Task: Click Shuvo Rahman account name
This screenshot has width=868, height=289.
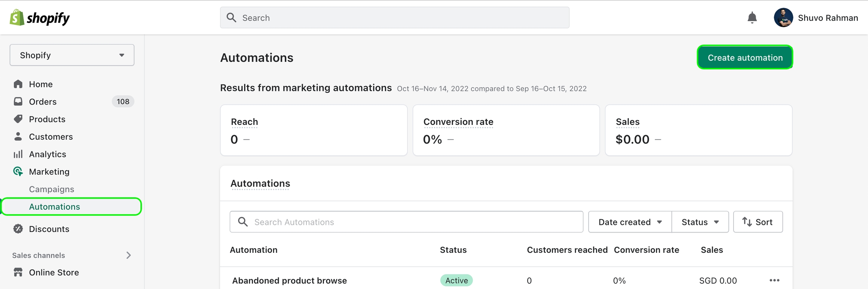Action: click(828, 18)
